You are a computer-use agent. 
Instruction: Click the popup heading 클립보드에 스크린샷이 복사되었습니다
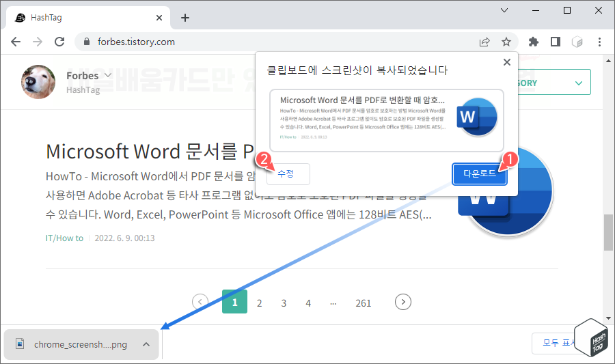tap(357, 70)
